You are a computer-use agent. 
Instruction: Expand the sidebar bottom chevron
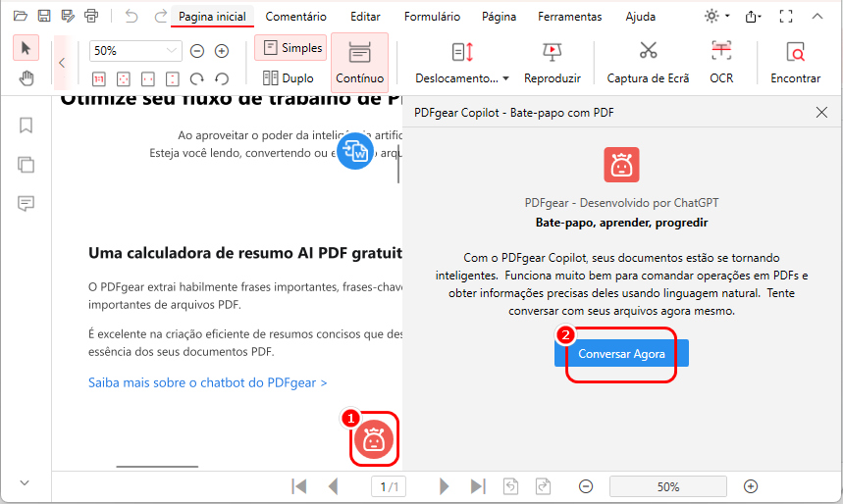25,482
